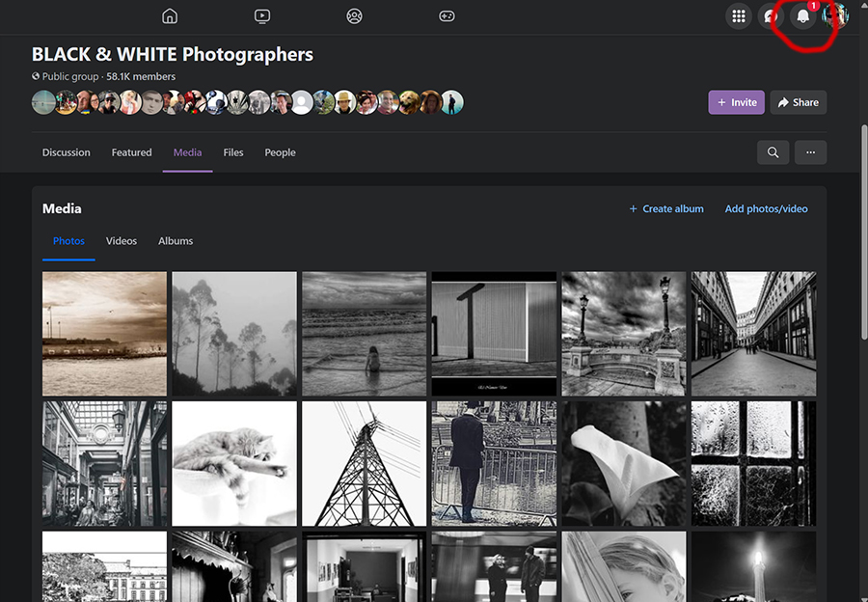Image resolution: width=868 pixels, height=602 pixels.
Task: Open the golden dog member avatar
Action: pyautogui.click(x=409, y=102)
